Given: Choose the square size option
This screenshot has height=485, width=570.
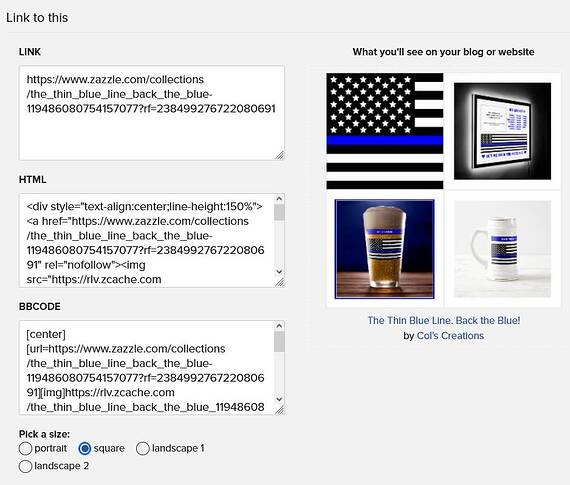Looking at the screenshot, I should tap(85, 448).
